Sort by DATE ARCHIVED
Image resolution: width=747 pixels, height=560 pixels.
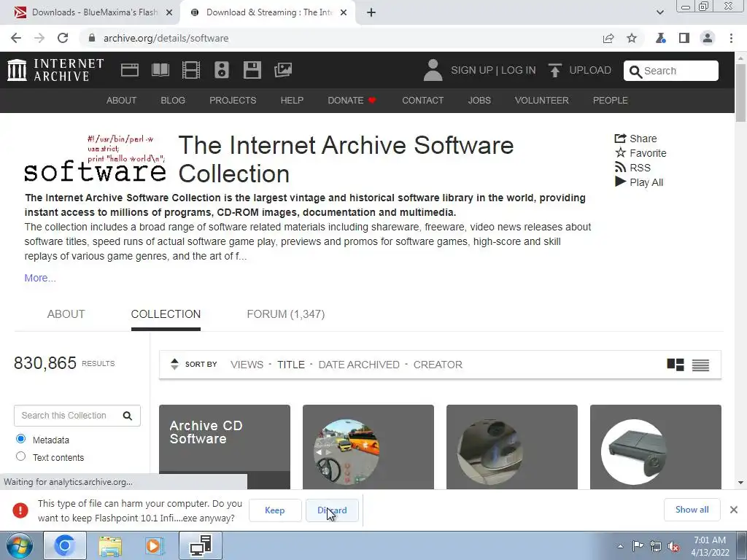(x=359, y=365)
